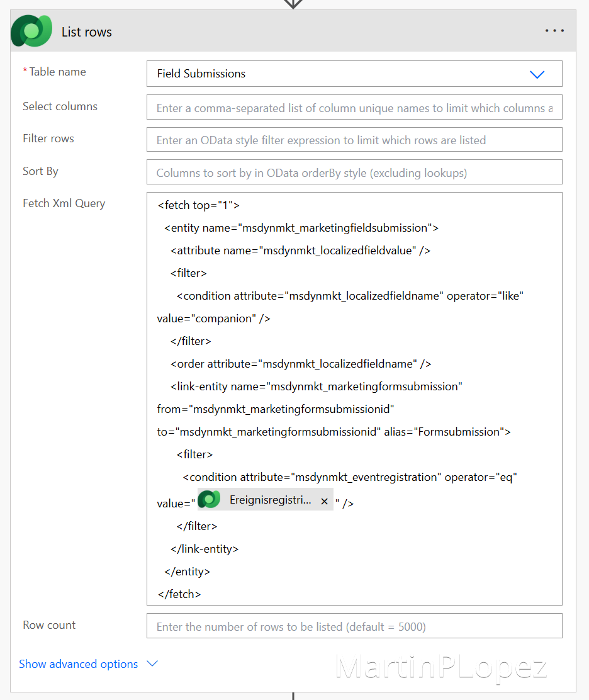The width and height of the screenshot is (589, 700).
Task: Open the ellipsis menu on the List rows card
Action: [x=554, y=30]
